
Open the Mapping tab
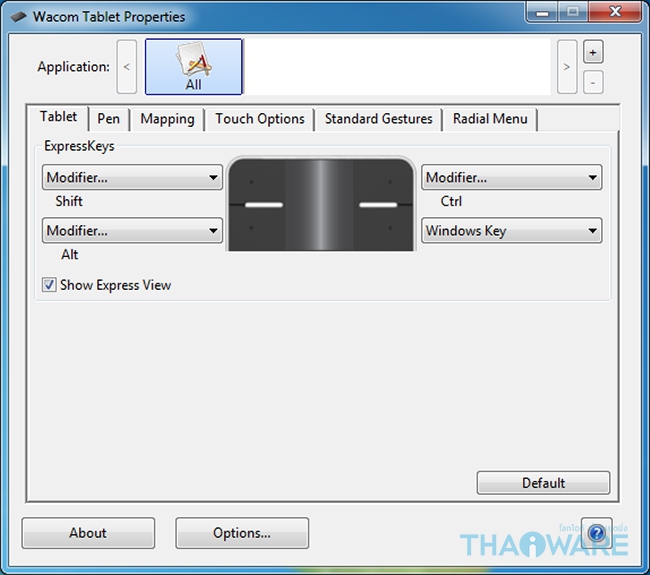coord(167,119)
